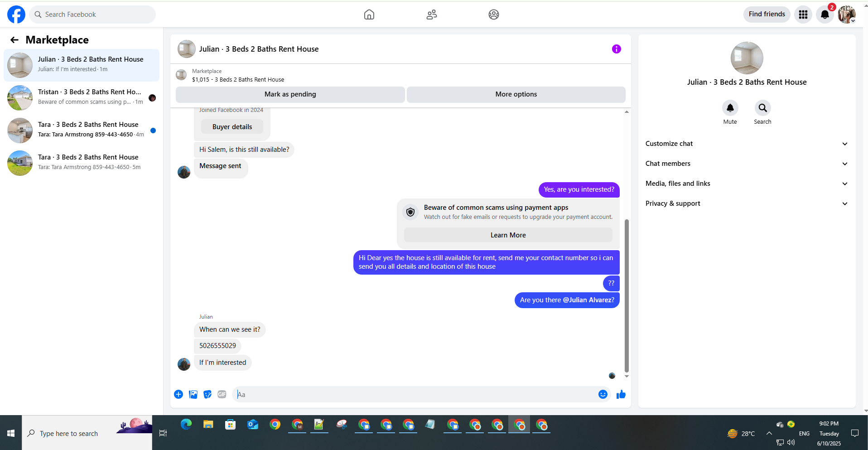The height and width of the screenshot is (450, 868).
Task: Click the Facebook logo icon
Action: pyautogui.click(x=16, y=15)
